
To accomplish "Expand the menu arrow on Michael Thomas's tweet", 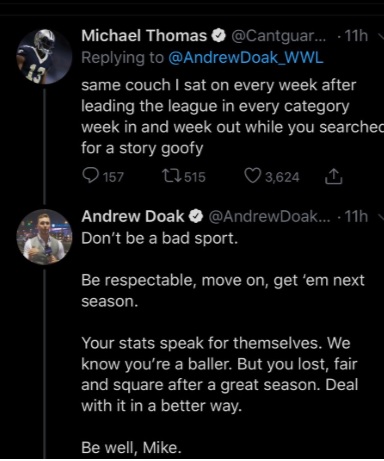I will 381,36.
